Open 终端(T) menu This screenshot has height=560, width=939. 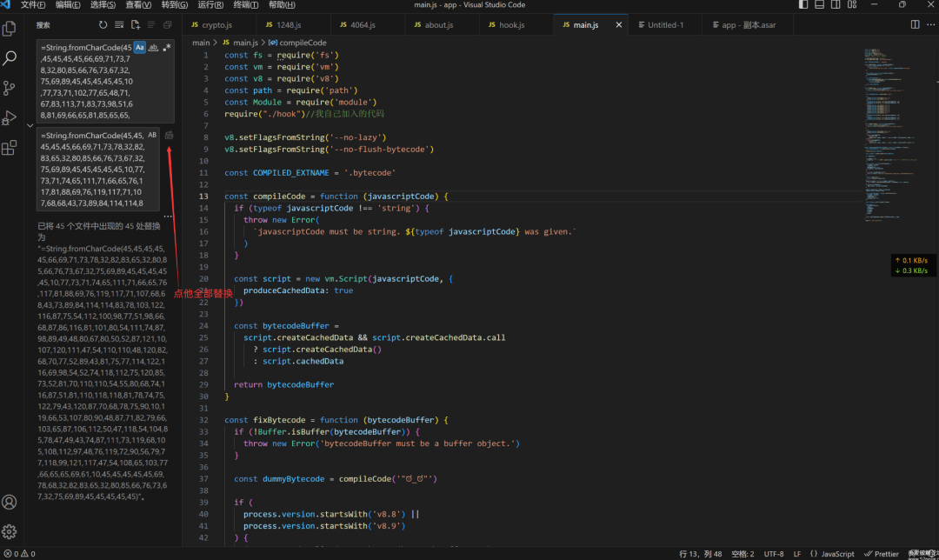point(245,5)
